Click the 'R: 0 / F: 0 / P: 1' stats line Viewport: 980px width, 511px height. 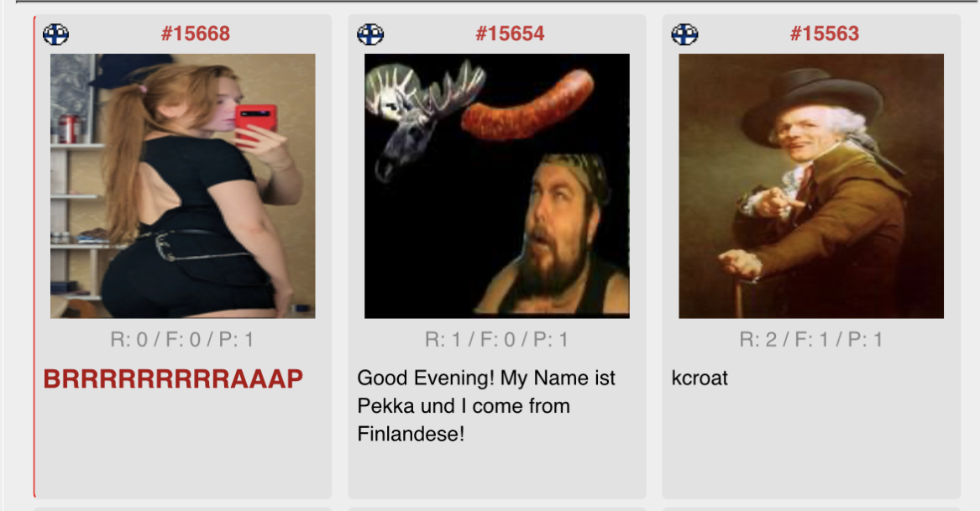(x=182, y=340)
